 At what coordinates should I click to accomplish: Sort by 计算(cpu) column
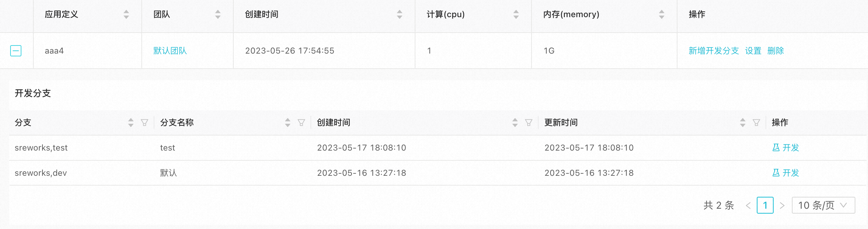point(516,14)
